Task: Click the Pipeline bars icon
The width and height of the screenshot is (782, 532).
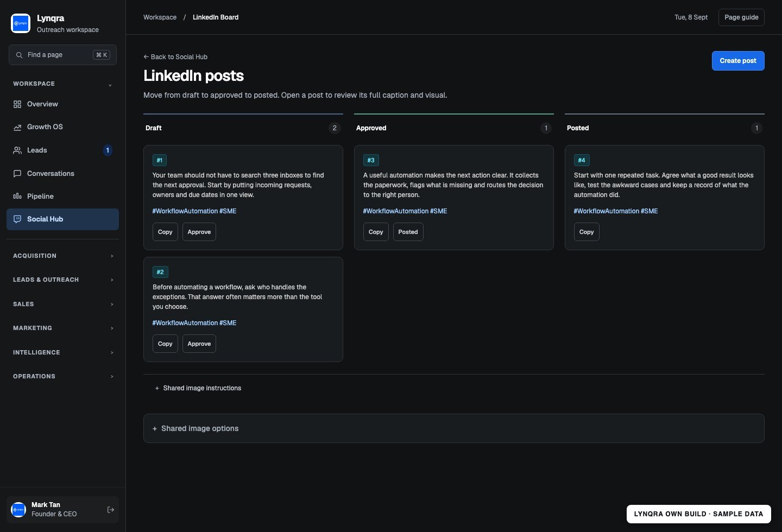Action: point(17,197)
